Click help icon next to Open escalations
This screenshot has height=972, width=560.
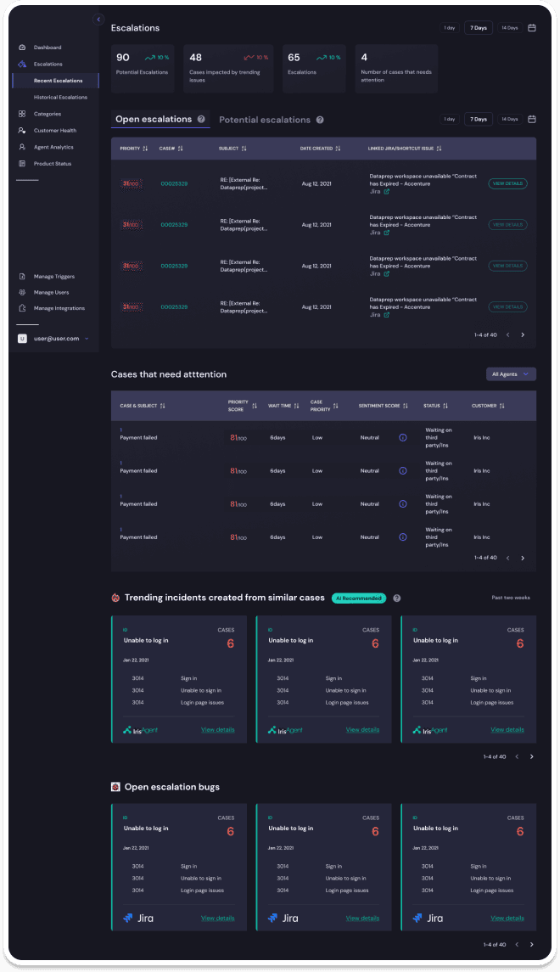point(201,119)
